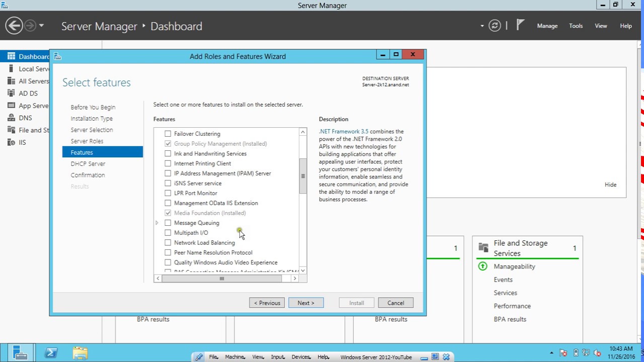Launch PowerShell from the taskbar
Viewport: 644px width, 362px height.
pyautogui.click(x=51, y=352)
